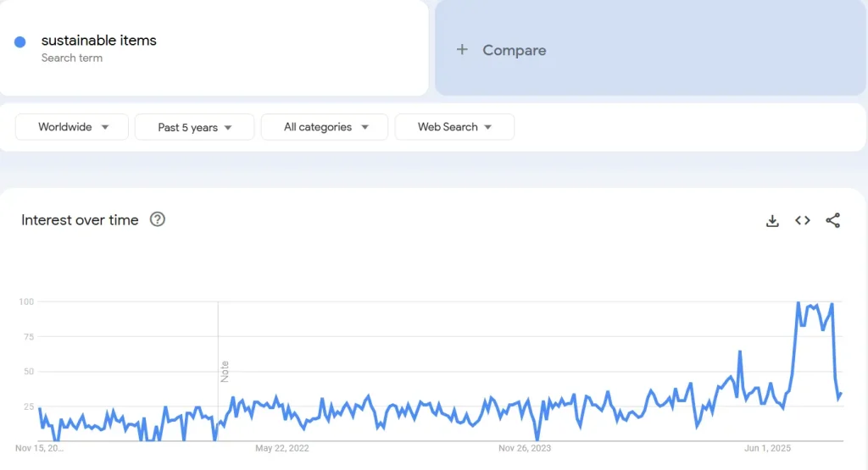Screen dimensions: 868x470
Task: Click the May 22, 2022 axis label
Action: tap(282, 449)
